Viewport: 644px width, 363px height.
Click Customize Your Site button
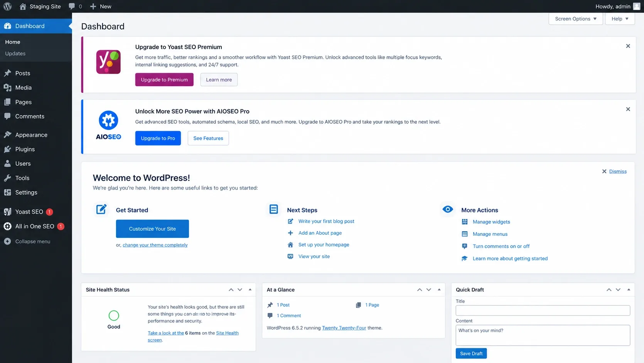[x=152, y=229]
